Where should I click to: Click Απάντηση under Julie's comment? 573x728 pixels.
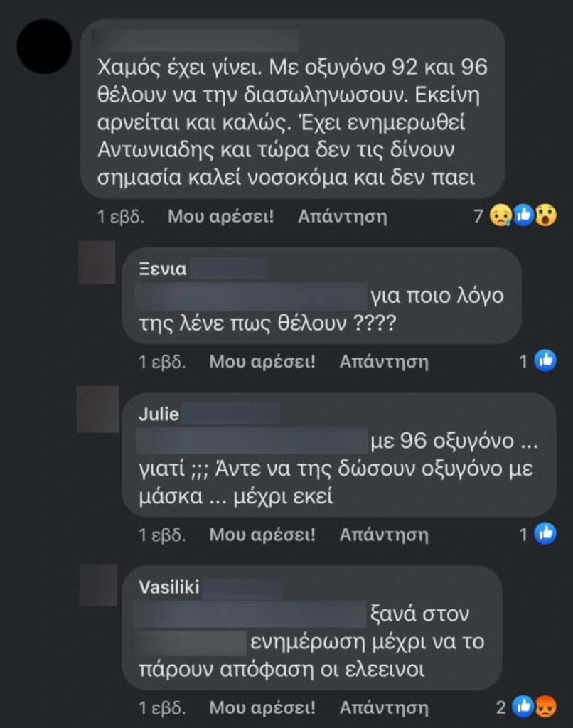click(x=384, y=535)
